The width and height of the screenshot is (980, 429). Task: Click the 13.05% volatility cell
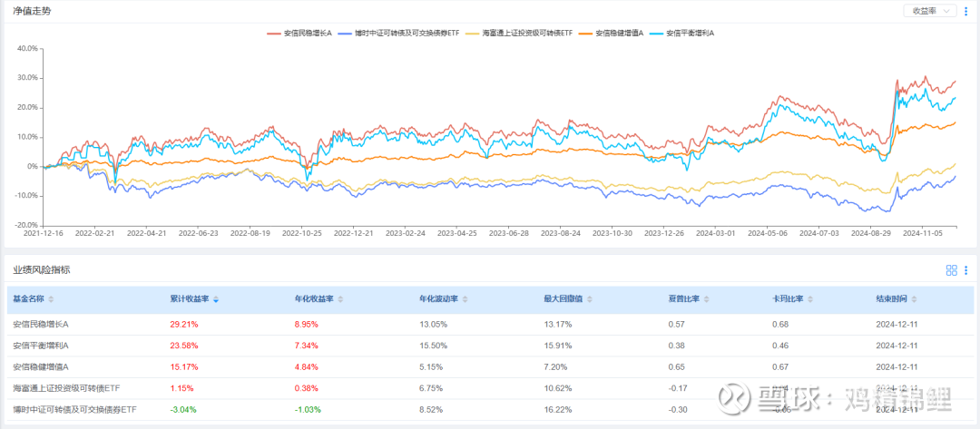433,324
